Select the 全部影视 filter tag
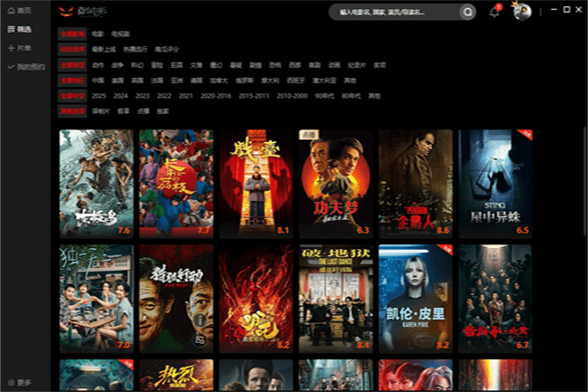Image resolution: width=588 pixels, height=392 pixels. (72, 33)
